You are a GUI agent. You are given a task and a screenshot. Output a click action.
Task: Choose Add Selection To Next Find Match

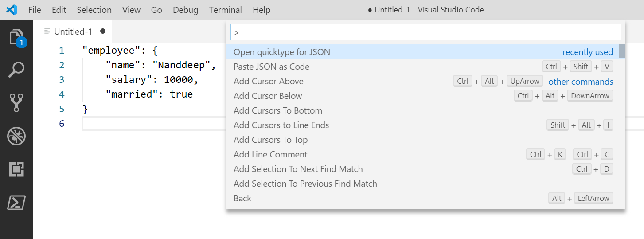298,169
